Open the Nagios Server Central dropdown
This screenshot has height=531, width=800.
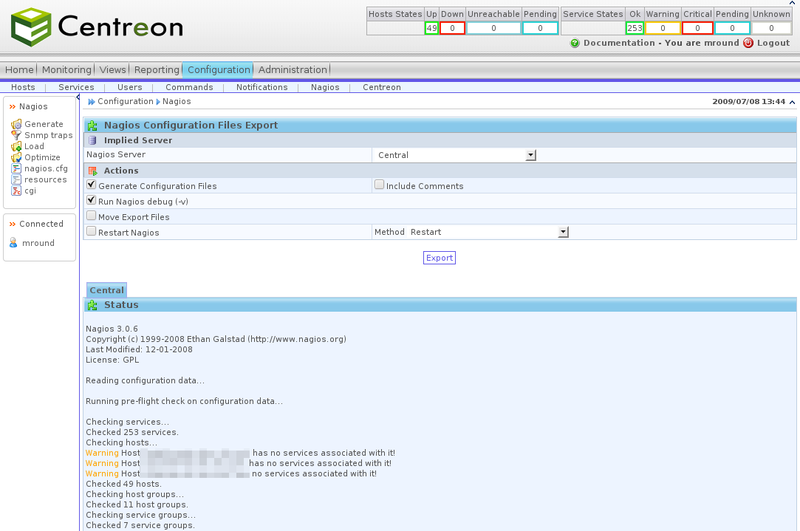(531, 155)
